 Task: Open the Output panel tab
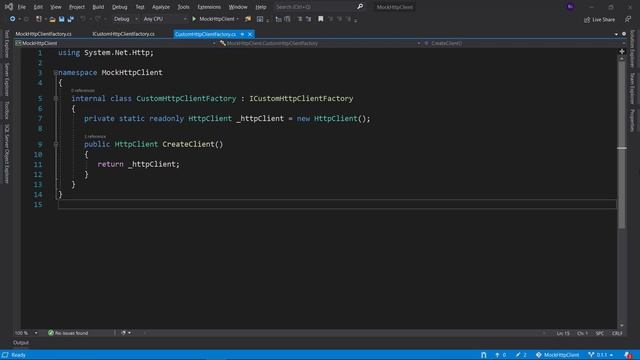click(21, 343)
